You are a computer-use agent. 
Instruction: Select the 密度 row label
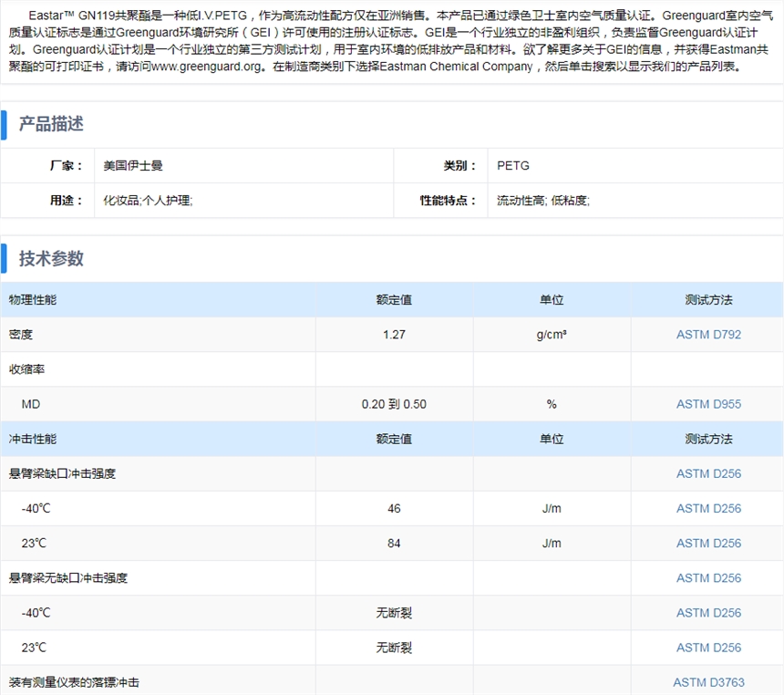tap(21, 335)
